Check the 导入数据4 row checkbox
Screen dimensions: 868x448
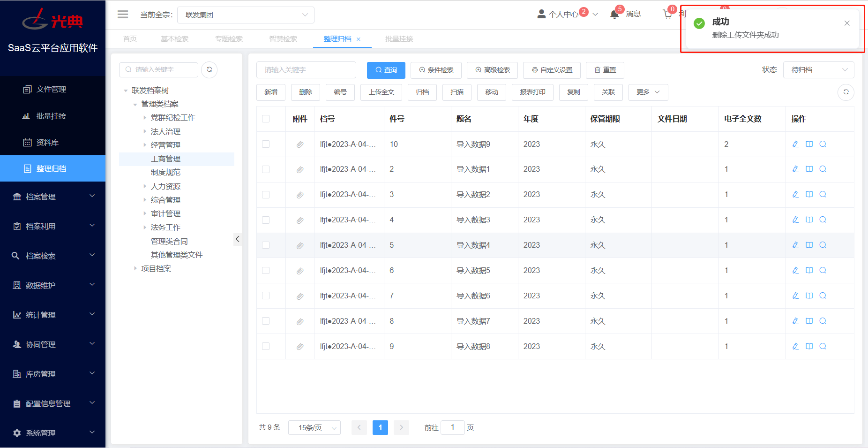pyautogui.click(x=266, y=245)
